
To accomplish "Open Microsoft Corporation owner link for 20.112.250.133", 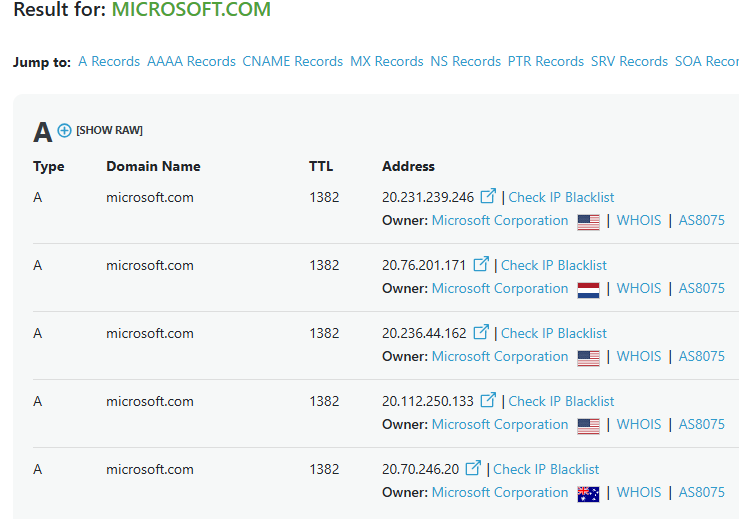I will (x=500, y=424).
